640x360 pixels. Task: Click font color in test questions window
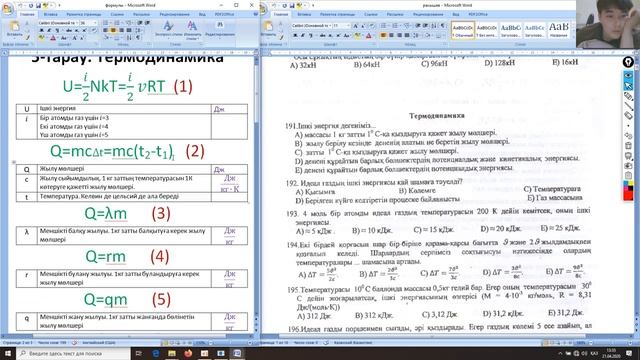point(369,36)
